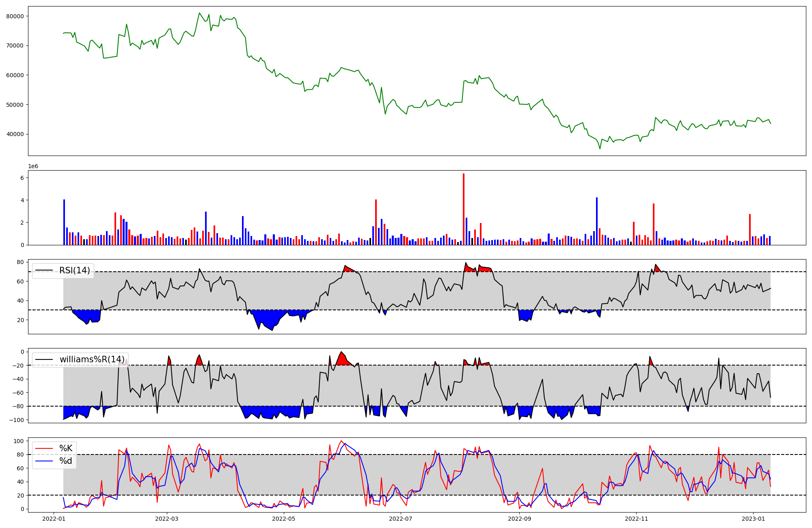Image resolution: width=812 pixels, height=528 pixels.
Task: Click the first blue volume bar
Action: 64,222
